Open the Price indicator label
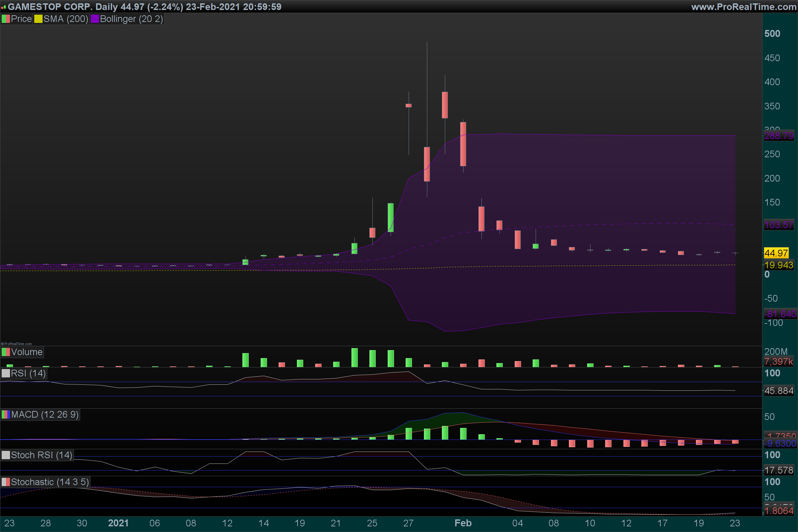 point(21,19)
